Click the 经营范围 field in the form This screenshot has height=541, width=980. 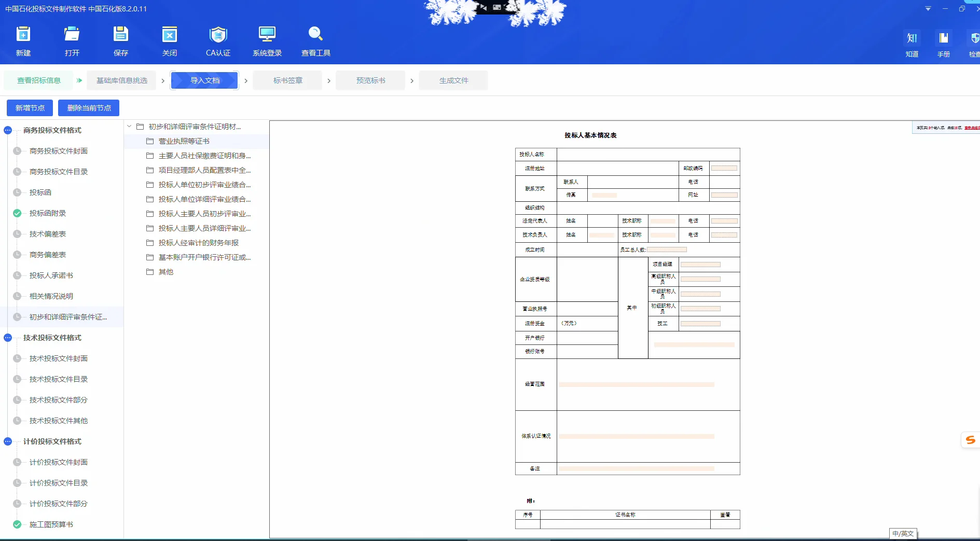(x=637, y=384)
